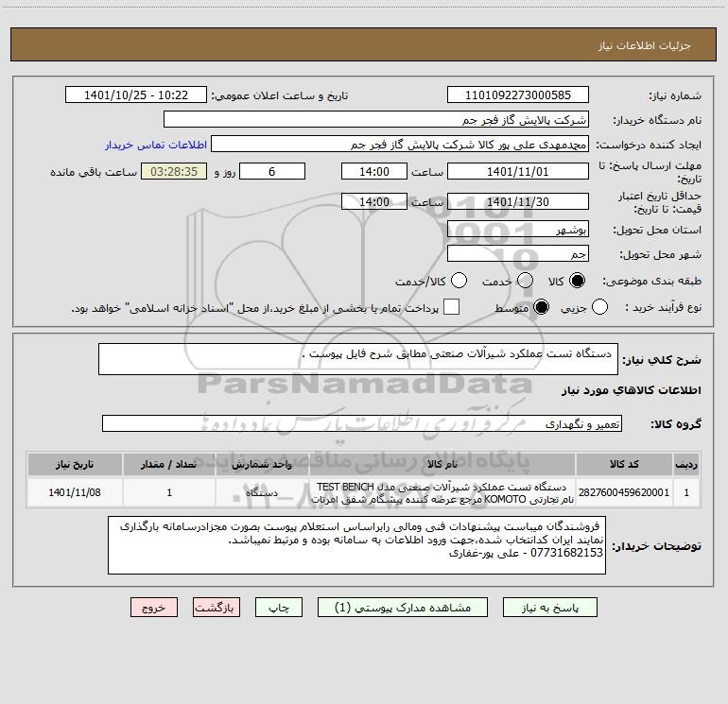
Task: Click the تعداد / مقدار column header
Action: coord(169,465)
